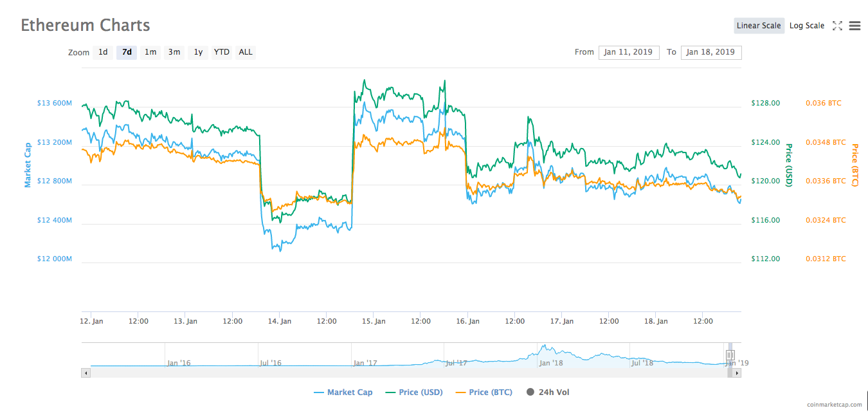Open the chart context hamburger menu
Viewport: 868px width, 415px height.
click(x=854, y=26)
